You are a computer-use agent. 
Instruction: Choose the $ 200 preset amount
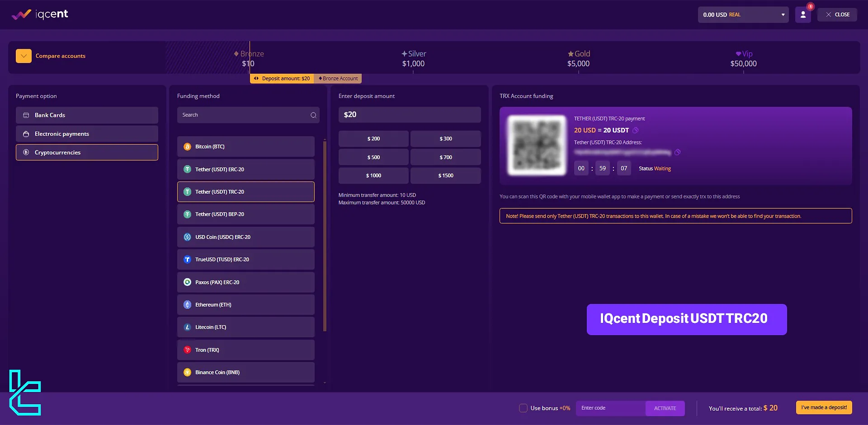[x=373, y=139]
